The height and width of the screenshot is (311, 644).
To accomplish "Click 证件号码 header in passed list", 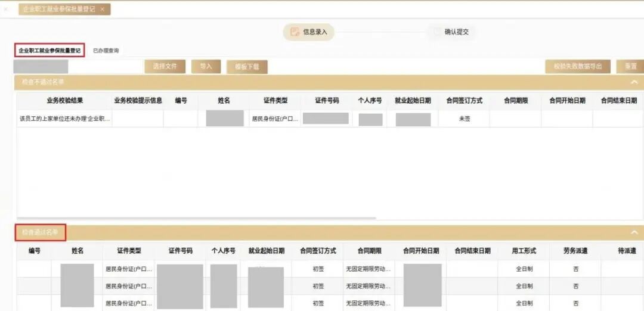I will tap(180, 251).
